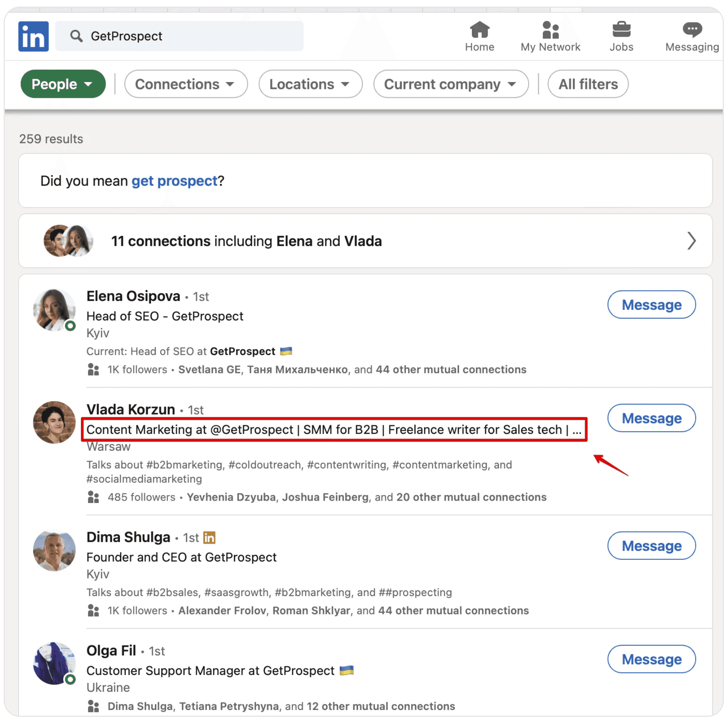The image size is (728, 722).
Task: Click inside the GetProspect search field
Action: click(x=181, y=36)
